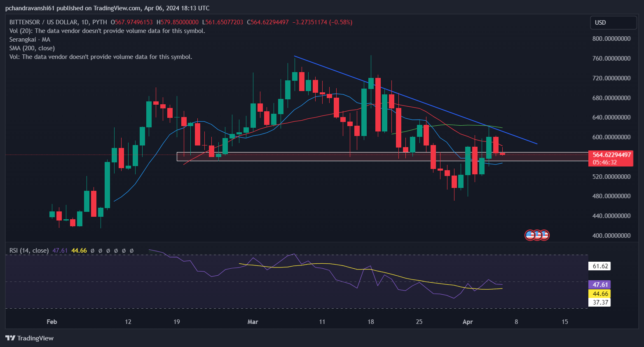Click the RSI value tag 47.61 on axis

pyautogui.click(x=600, y=285)
